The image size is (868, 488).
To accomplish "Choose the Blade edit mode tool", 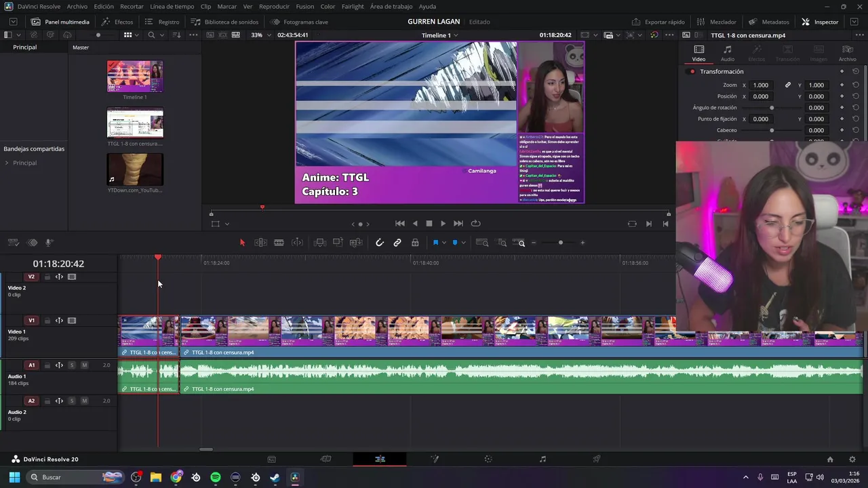I will 279,243.
